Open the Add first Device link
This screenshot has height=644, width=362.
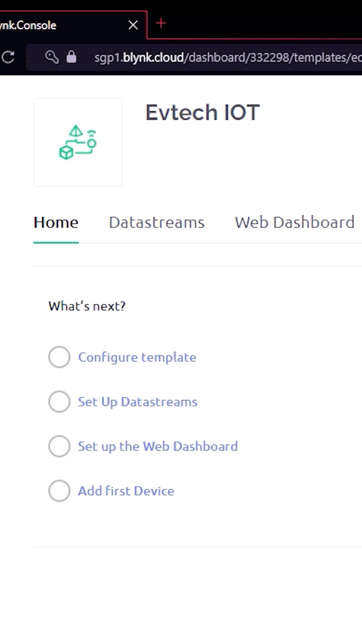point(126,491)
